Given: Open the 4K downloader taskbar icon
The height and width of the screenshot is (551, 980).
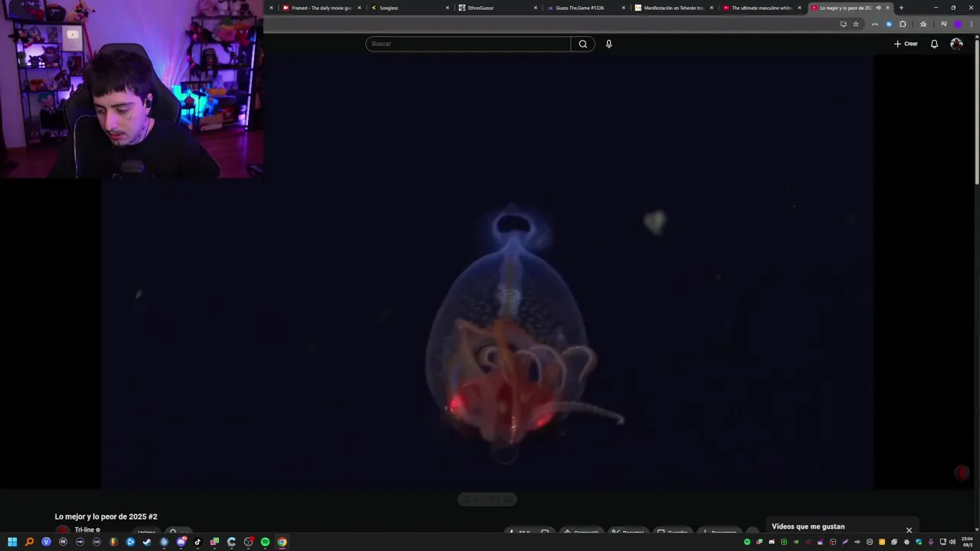Looking at the screenshot, I should pos(63,542).
